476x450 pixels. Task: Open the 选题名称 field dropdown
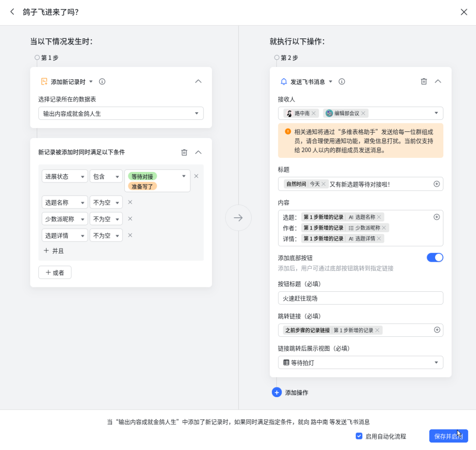click(x=65, y=202)
